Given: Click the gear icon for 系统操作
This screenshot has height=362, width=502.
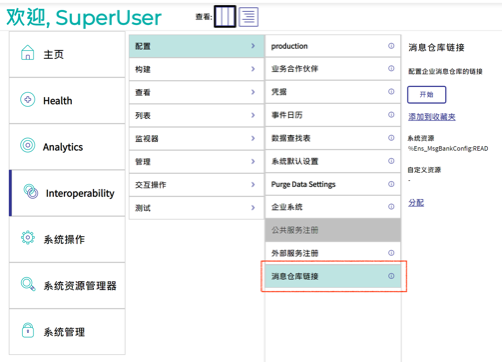Looking at the screenshot, I should [x=28, y=238].
